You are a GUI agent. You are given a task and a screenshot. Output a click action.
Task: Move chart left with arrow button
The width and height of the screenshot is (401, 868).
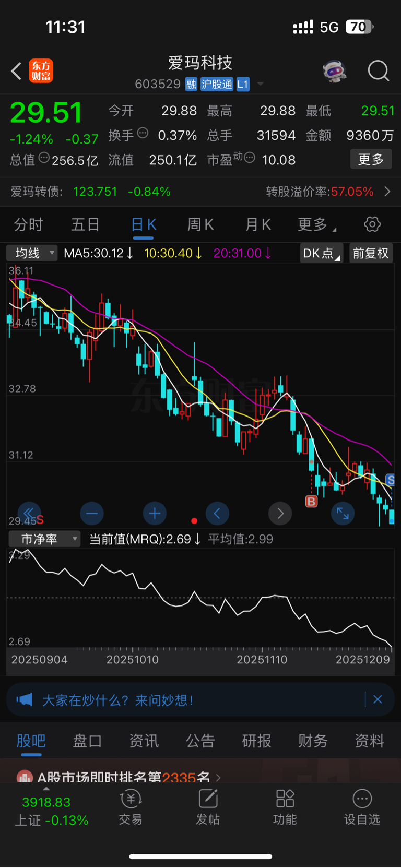[217, 514]
